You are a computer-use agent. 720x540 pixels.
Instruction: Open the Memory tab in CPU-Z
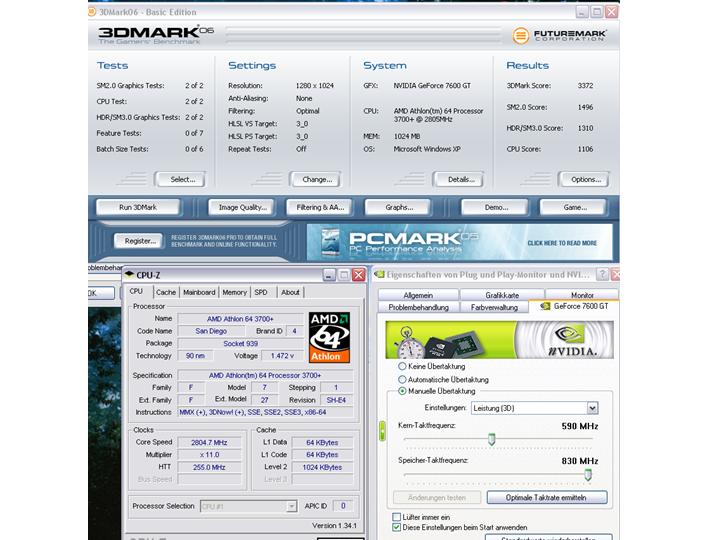[x=234, y=292]
